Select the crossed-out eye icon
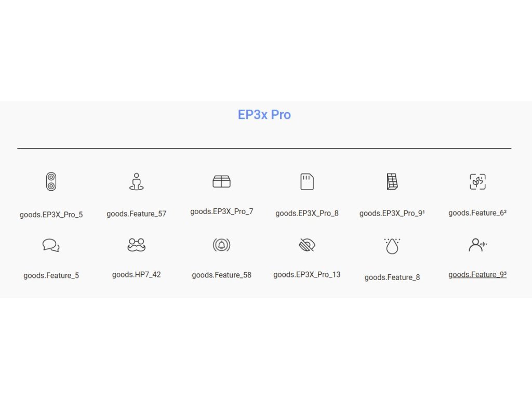This screenshot has height=399, width=532. 307,245
